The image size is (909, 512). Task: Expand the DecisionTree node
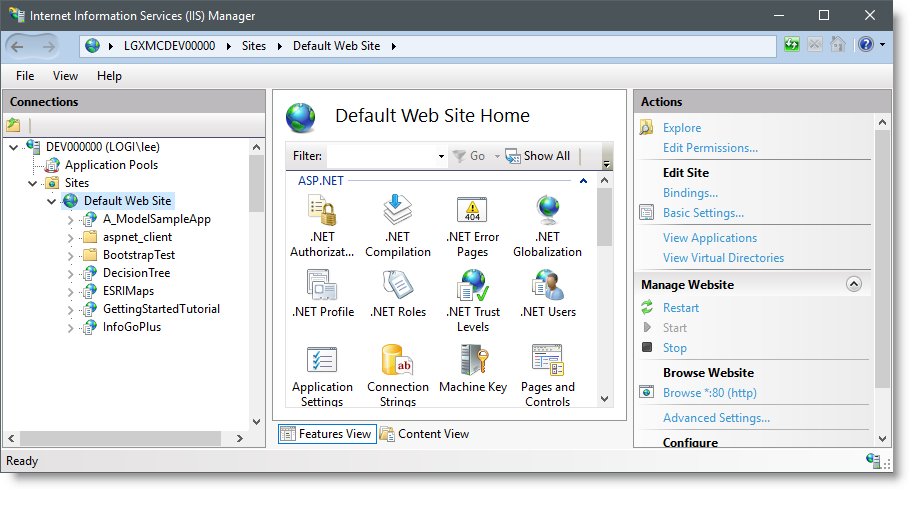point(70,274)
